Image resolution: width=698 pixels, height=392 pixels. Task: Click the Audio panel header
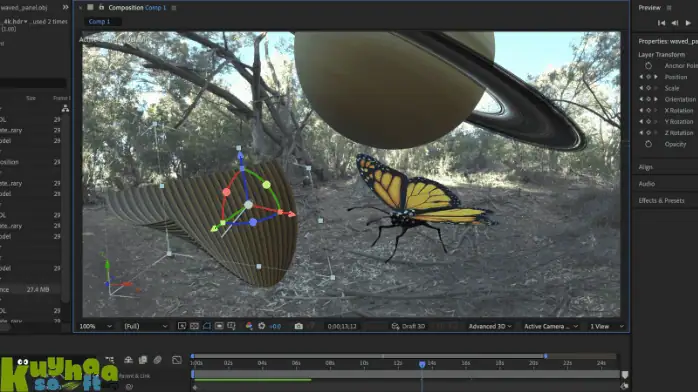point(646,184)
